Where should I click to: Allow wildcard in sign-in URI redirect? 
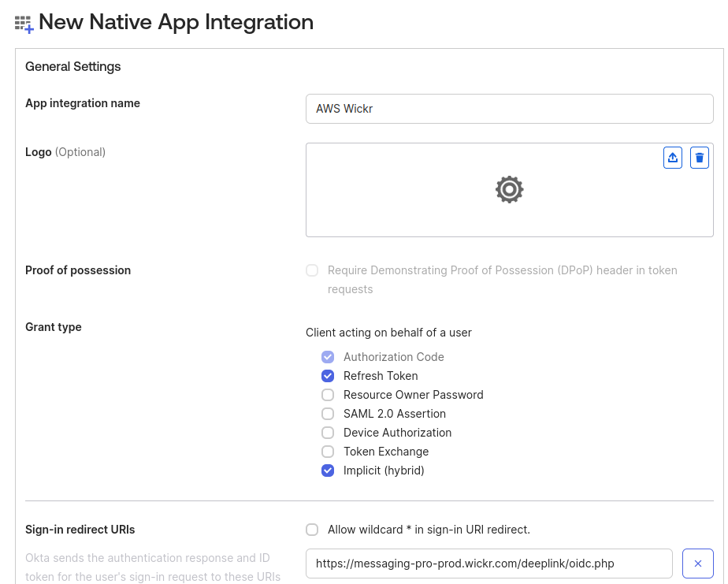[312, 530]
